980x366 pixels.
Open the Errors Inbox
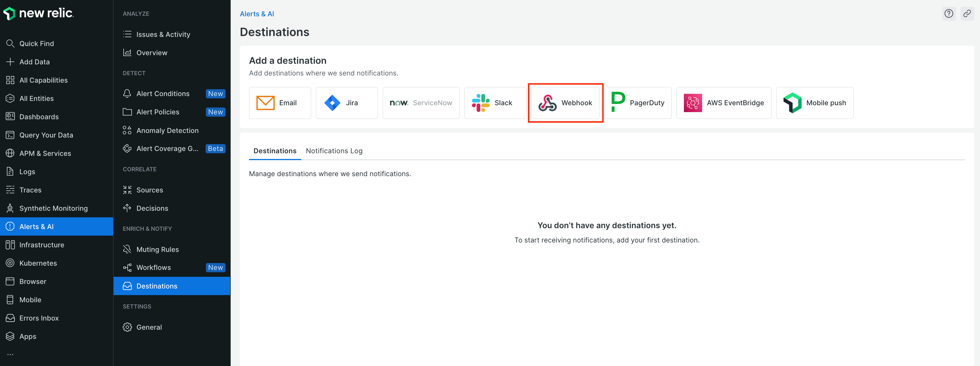[x=39, y=318]
